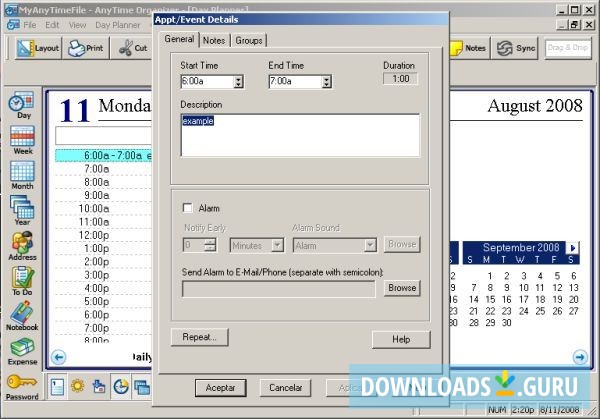Click the Send Alarm E-Mail/Phone field
600x419 pixels.
pos(279,289)
